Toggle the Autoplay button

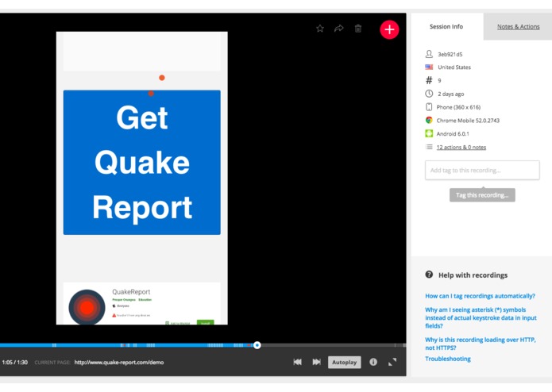(x=344, y=362)
